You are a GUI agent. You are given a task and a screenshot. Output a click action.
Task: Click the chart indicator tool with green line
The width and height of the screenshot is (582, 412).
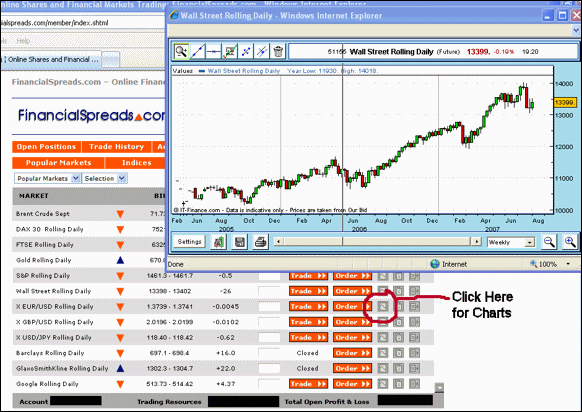point(230,51)
